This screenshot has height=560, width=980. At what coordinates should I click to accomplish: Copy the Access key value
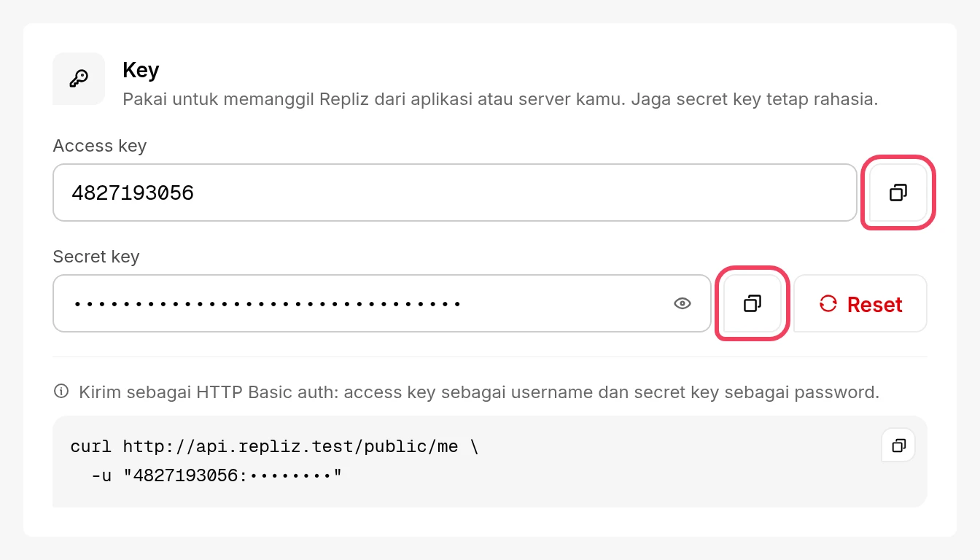click(898, 192)
